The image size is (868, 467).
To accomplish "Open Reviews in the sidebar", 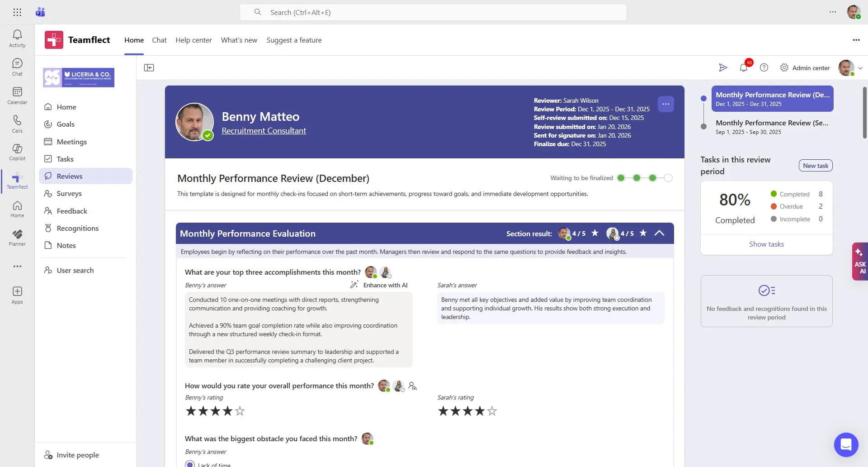I will [85, 176].
